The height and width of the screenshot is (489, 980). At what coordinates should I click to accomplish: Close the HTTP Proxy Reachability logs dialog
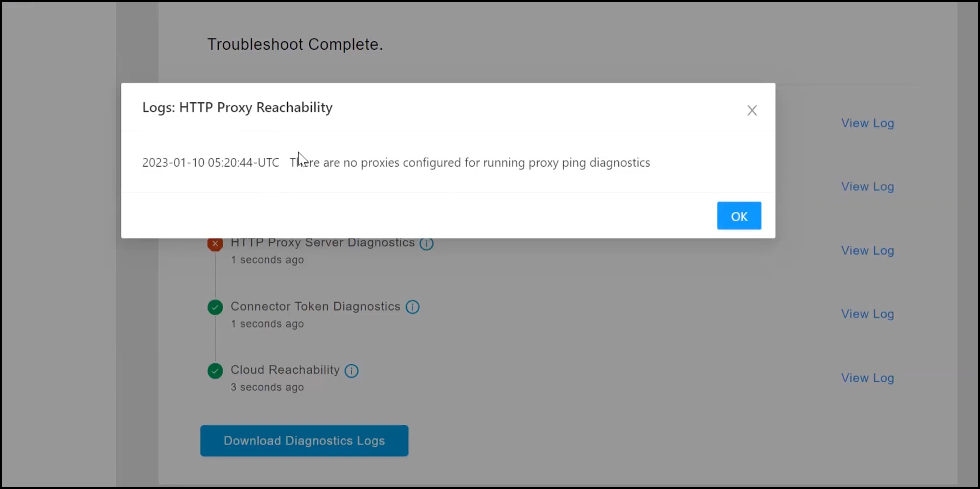(752, 110)
